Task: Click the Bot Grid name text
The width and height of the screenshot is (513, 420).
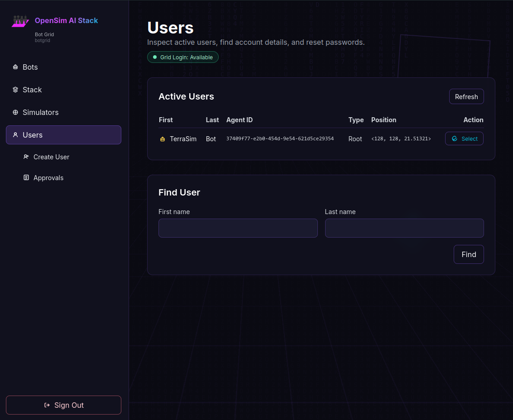Action: click(x=44, y=34)
